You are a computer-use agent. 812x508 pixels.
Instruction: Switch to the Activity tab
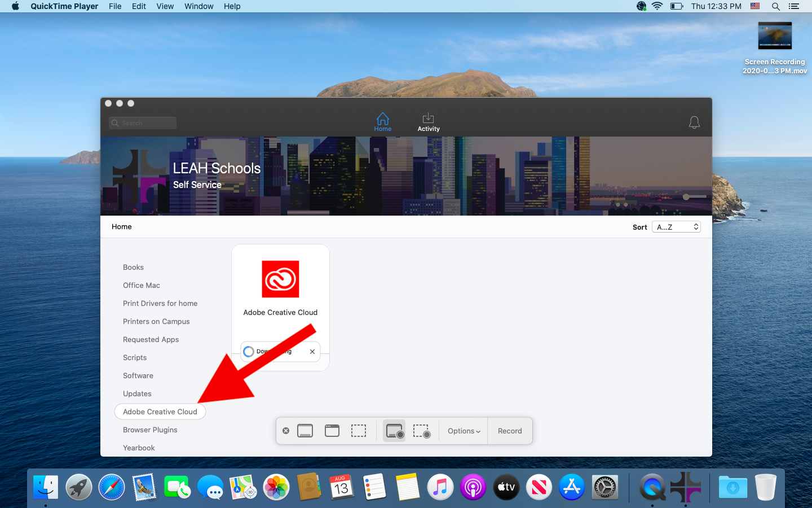coord(429,122)
